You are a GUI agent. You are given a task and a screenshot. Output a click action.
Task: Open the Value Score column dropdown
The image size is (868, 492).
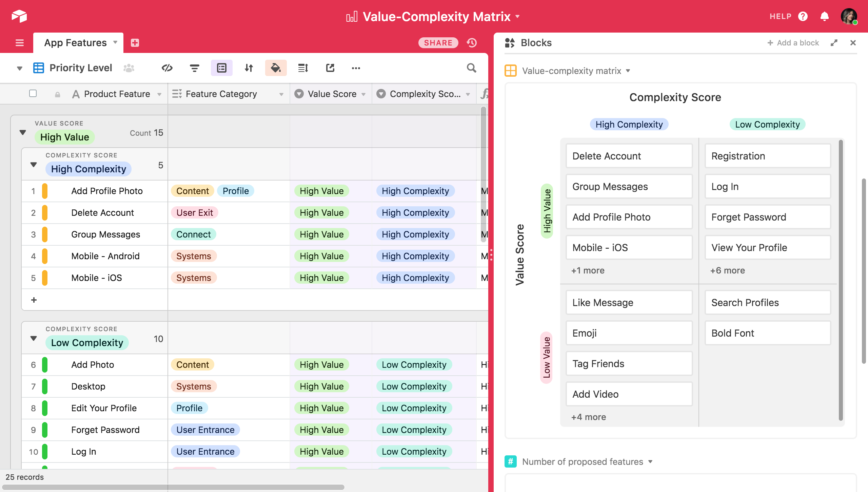[x=363, y=94]
